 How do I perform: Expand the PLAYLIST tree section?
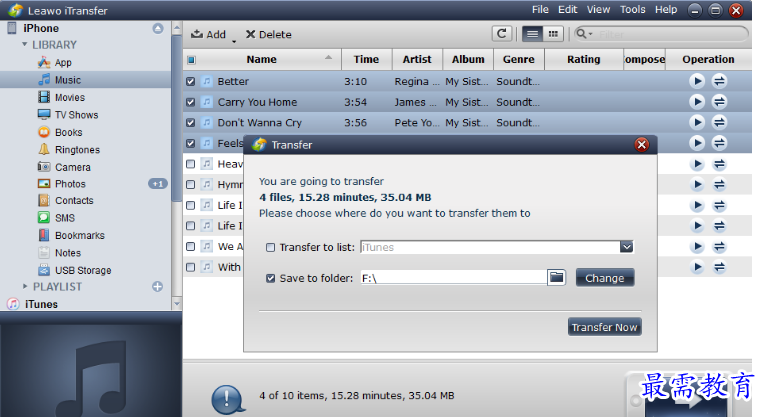point(25,287)
